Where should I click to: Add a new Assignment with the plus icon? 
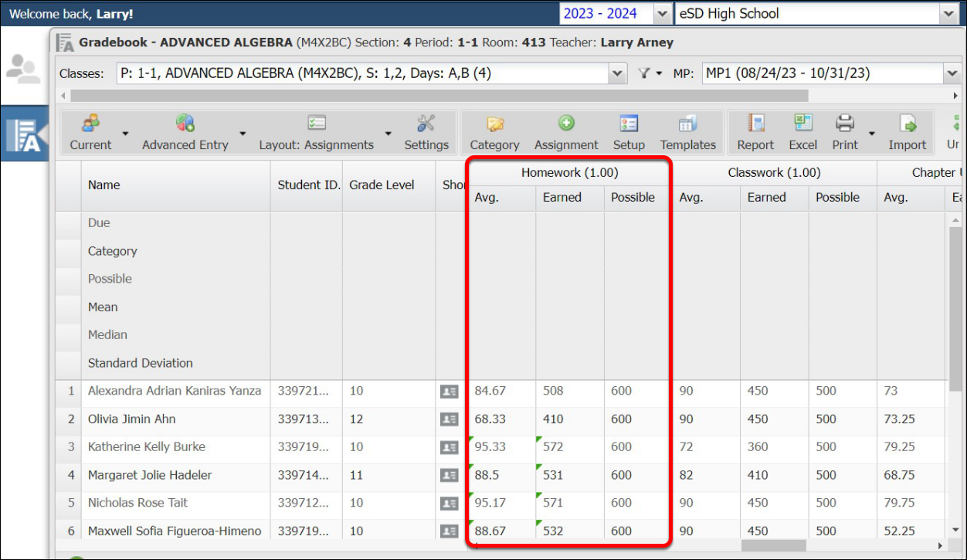click(566, 124)
